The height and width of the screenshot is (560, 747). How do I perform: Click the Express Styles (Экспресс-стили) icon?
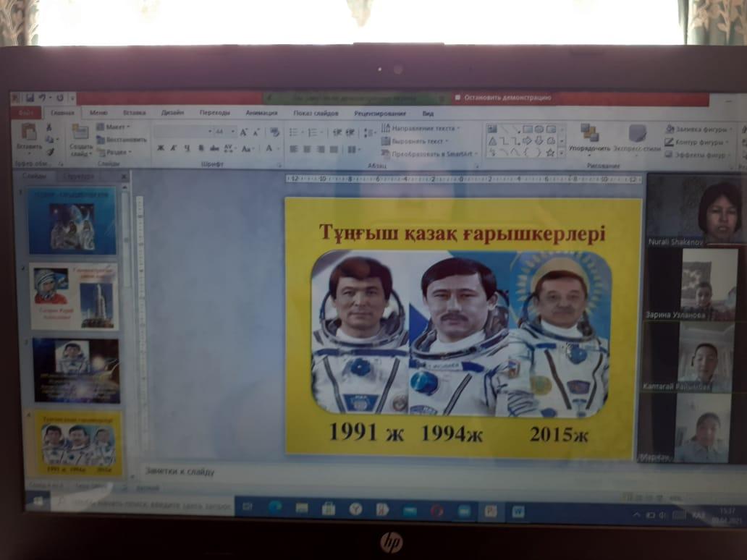point(637,135)
